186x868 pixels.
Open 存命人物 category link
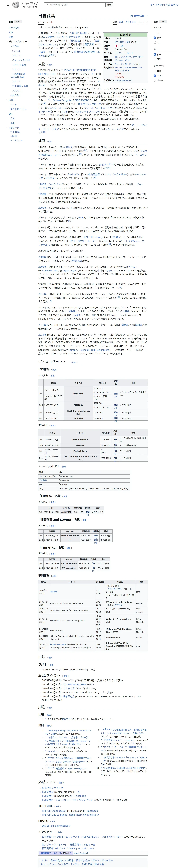[x=100, y=864]
